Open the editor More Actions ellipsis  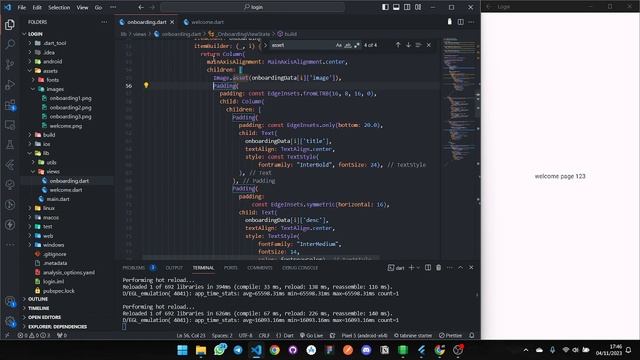(471, 22)
